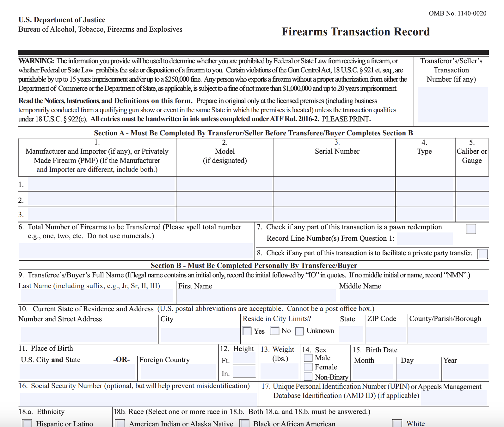Tick No for Reside in City Limits
Screen dimensions: 504x427
(x=275, y=331)
